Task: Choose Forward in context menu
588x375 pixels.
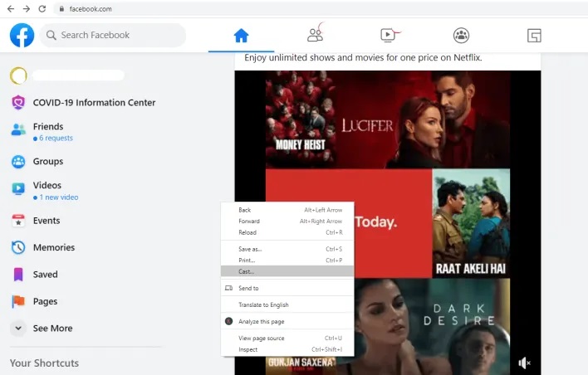Action: click(x=287, y=221)
